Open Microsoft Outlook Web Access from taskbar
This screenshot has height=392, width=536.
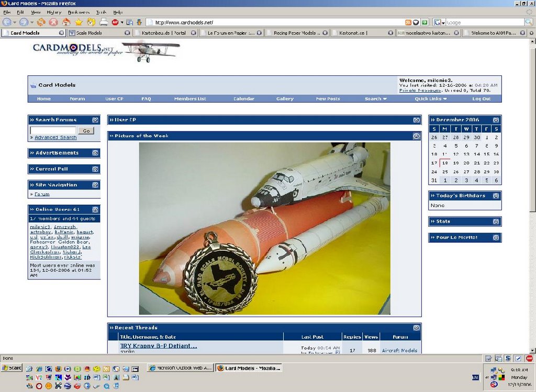(180, 368)
